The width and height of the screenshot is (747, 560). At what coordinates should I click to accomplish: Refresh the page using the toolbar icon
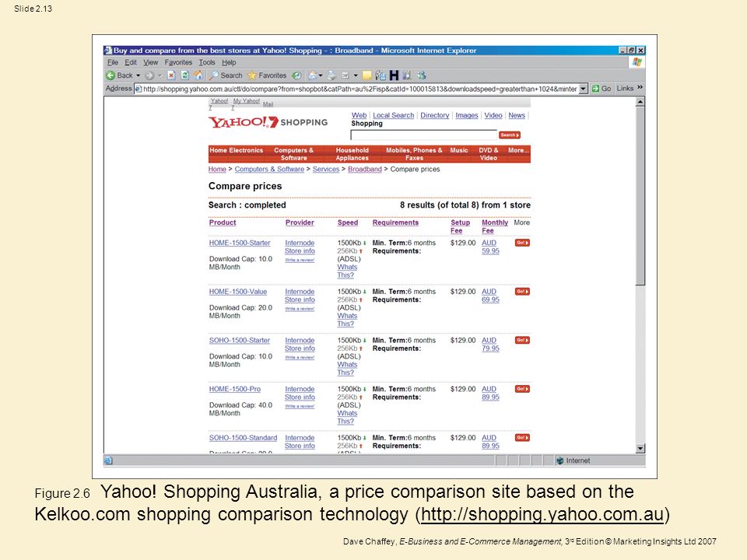pos(185,75)
